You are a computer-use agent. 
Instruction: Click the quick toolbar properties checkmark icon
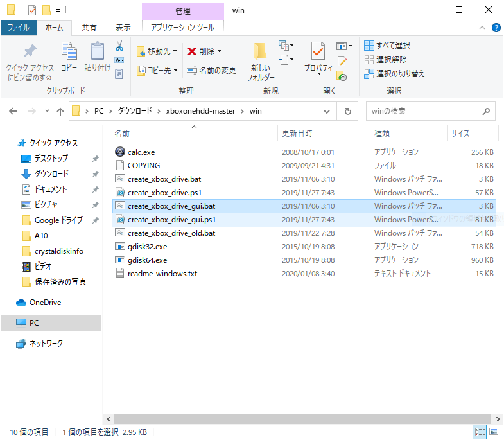32,10
